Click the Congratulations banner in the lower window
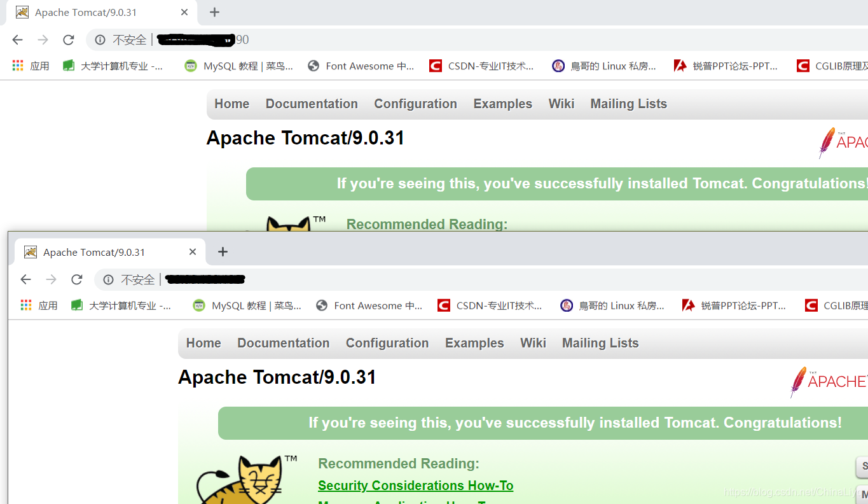Screen dimensions: 868x504 coord(543,423)
